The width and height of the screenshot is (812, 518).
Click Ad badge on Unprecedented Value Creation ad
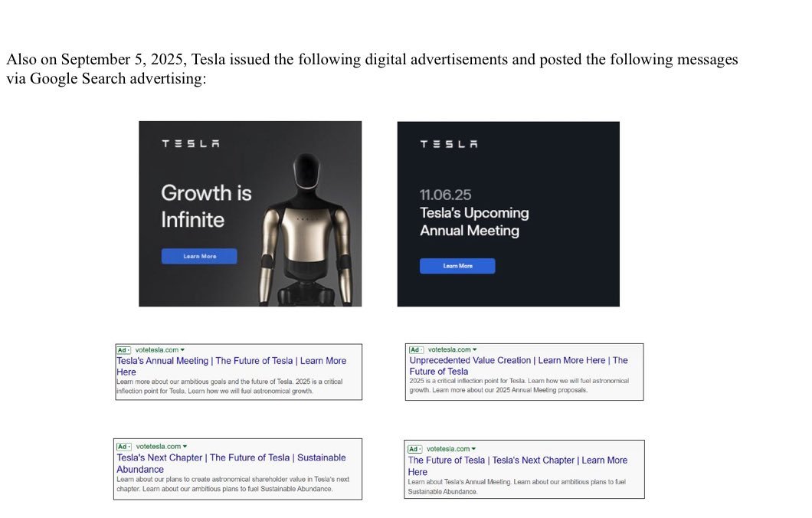click(416, 349)
